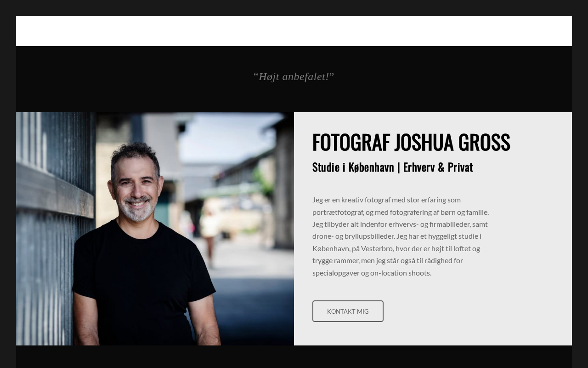Image resolution: width=588 pixels, height=368 pixels.
Task: Click the FOTOGRAF JOSHUA GROSS heading
Action: click(411, 142)
